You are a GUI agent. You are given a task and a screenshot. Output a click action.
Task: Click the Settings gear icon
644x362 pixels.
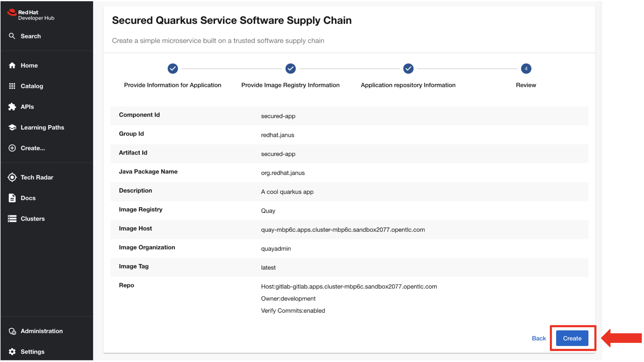pos(12,352)
